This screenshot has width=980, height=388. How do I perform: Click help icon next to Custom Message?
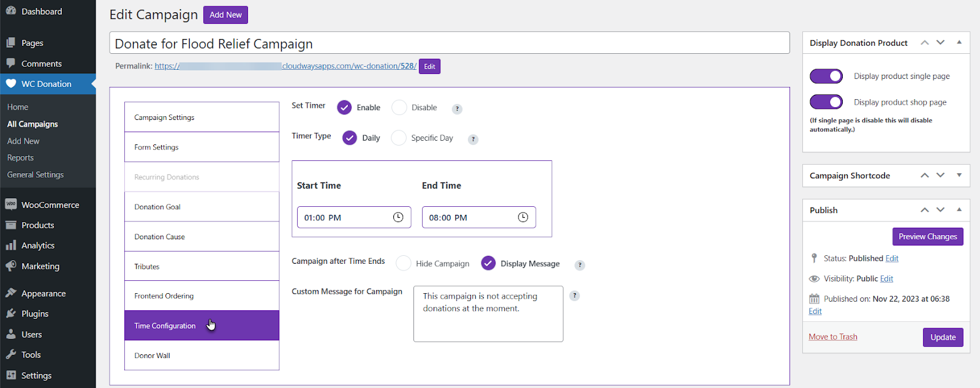point(575,296)
